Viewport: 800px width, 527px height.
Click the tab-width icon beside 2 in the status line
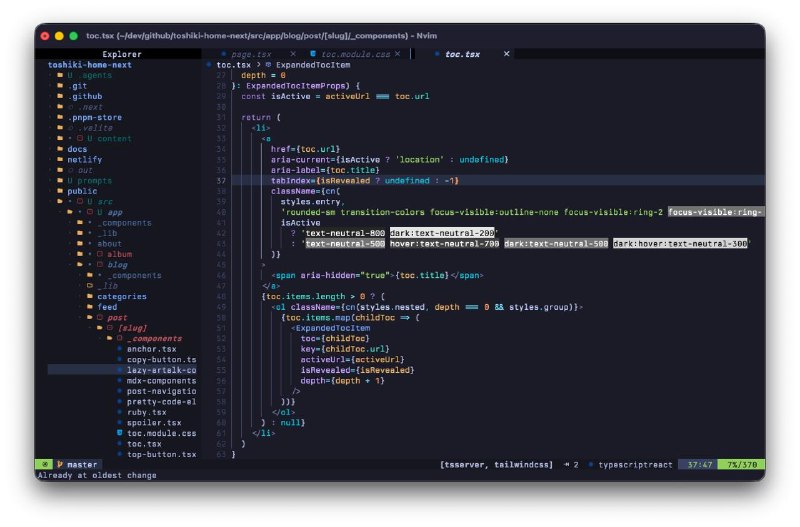pyautogui.click(x=566, y=464)
